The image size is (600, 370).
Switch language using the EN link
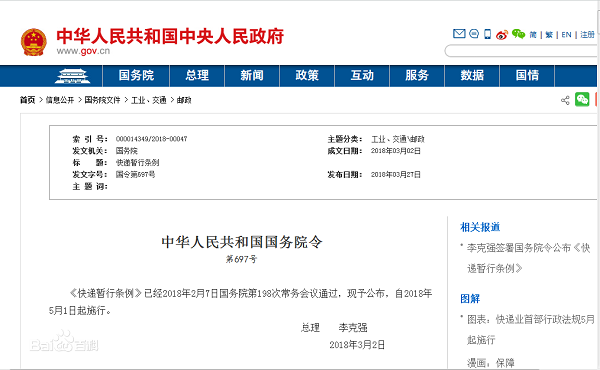[x=566, y=35]
